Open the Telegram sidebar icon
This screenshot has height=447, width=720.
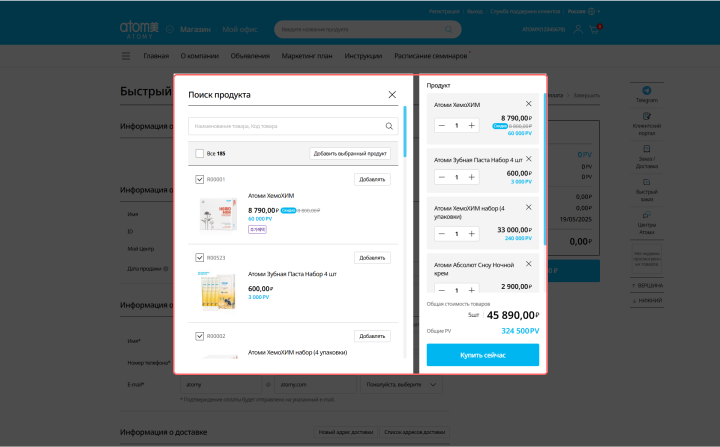647,94
